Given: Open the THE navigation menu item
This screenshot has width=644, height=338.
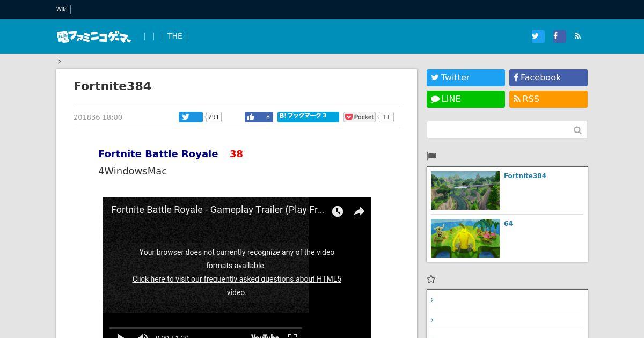Looking at the screenshot, I should pos(175,36).
